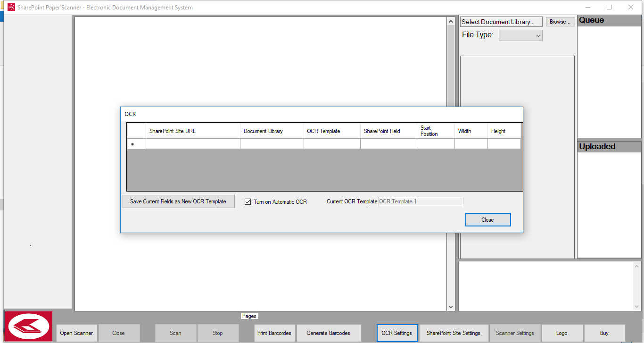Screen dimensions: 644x343
Task: Maximize the SharePoint Paper Scanner window
Action: (609, 7)
